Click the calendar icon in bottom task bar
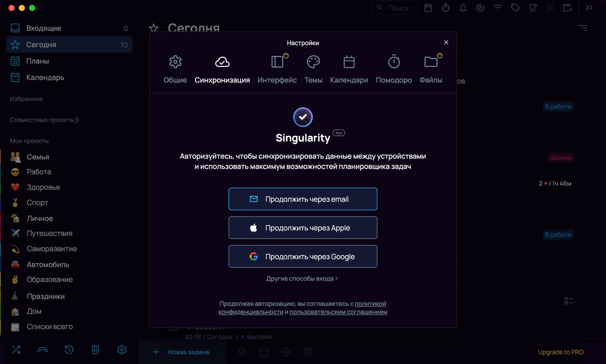This screenshot has width=606, height=364. tap(264, 352)
